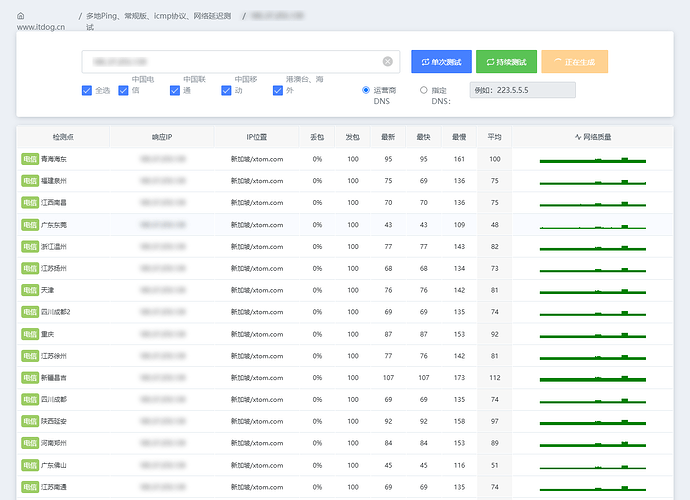Click 电信 badge on 重庆 row
The image size is (690, 500).
[30, 334]
